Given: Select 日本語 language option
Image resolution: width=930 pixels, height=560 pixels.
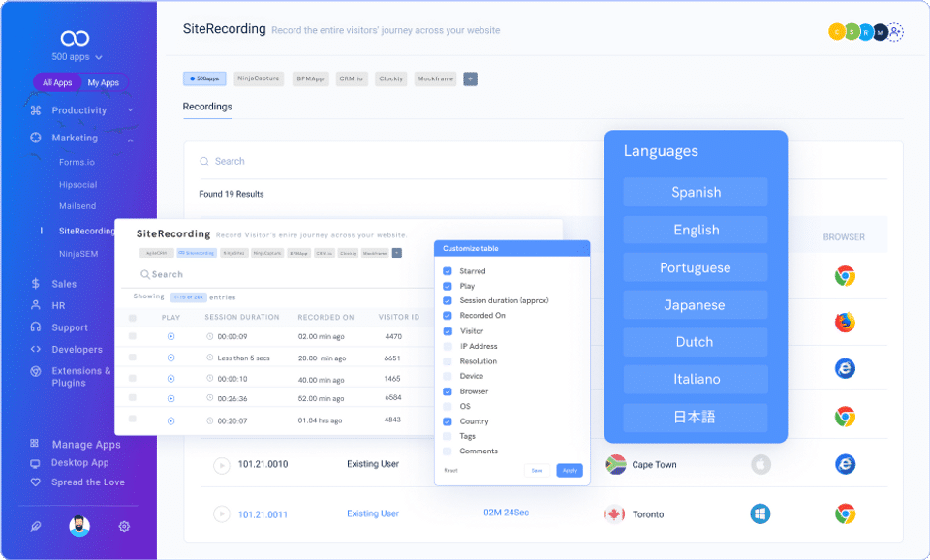Looking at the screenshot, I should pos(696,417).
